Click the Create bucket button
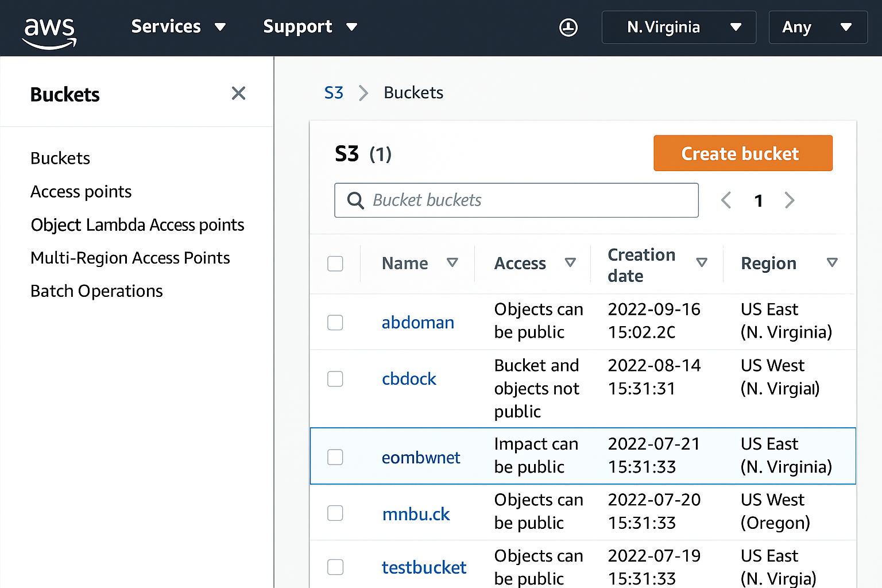This screenshot has height=588, width=882. point(742,153)
